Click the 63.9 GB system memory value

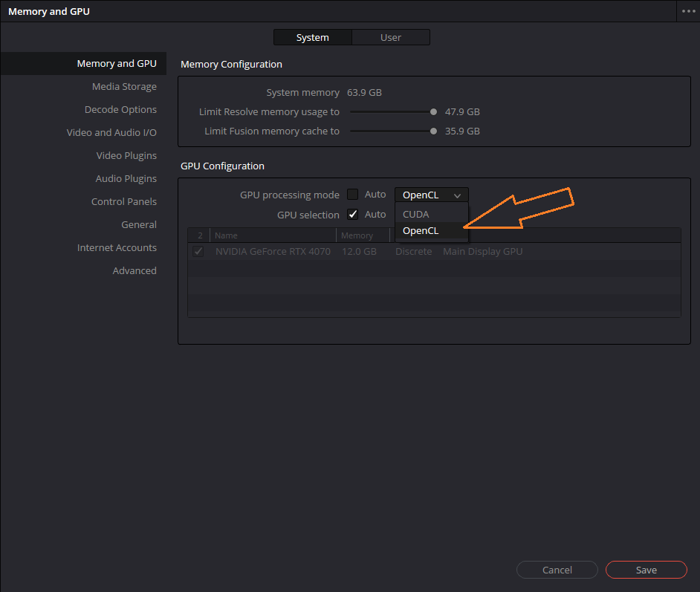pyautogui.click(x=364, y=92)
